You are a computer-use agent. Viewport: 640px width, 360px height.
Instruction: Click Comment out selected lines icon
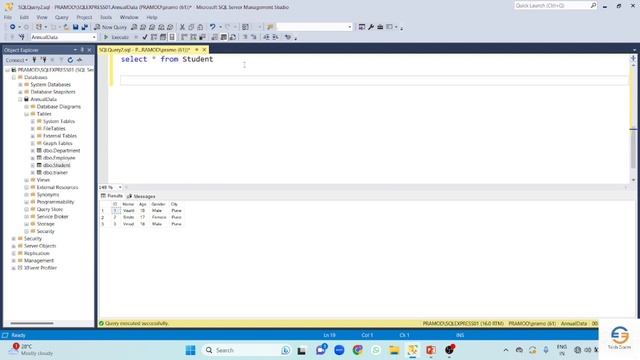(245, 37)
